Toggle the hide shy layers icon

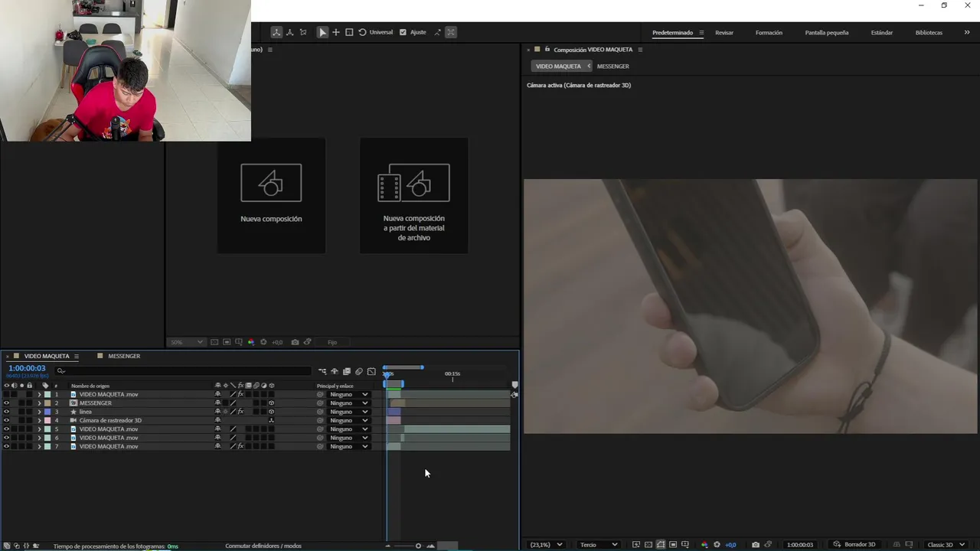(335, 371)
